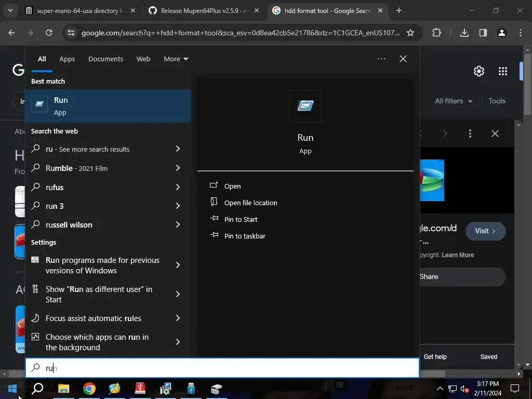Close the Google image side panel

[495, 134]
